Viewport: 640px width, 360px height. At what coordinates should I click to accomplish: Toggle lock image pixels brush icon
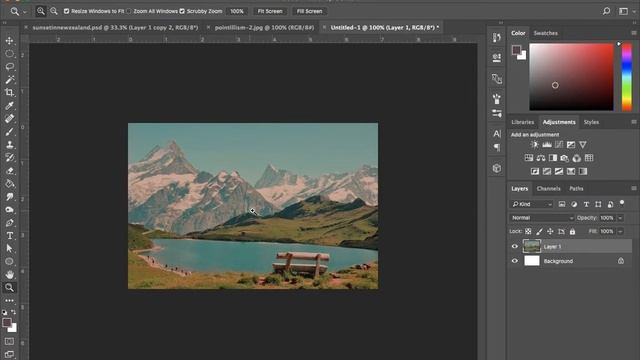[x=539, y=231]
